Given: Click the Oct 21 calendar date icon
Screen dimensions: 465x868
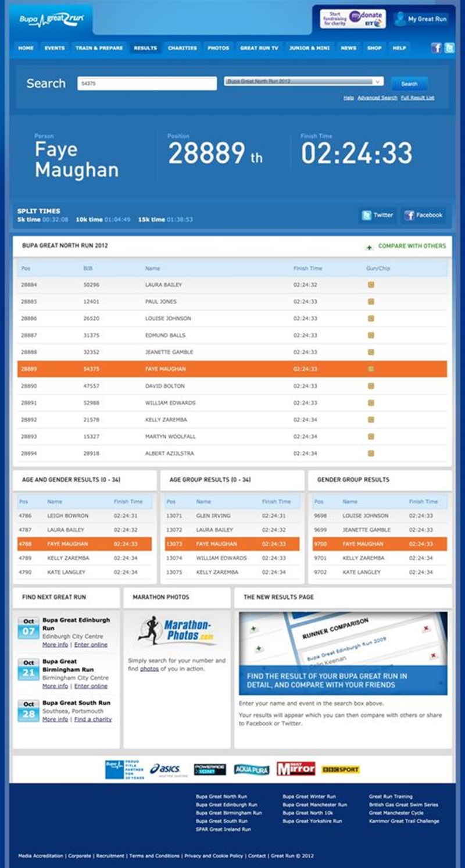Looking at the screenshot, I should point(28,670).
